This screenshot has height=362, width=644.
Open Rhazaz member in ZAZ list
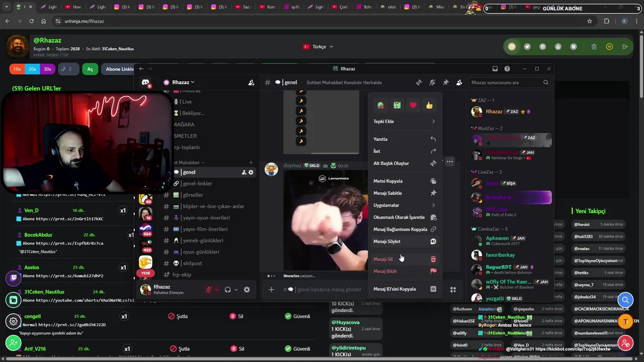point(509,112)
